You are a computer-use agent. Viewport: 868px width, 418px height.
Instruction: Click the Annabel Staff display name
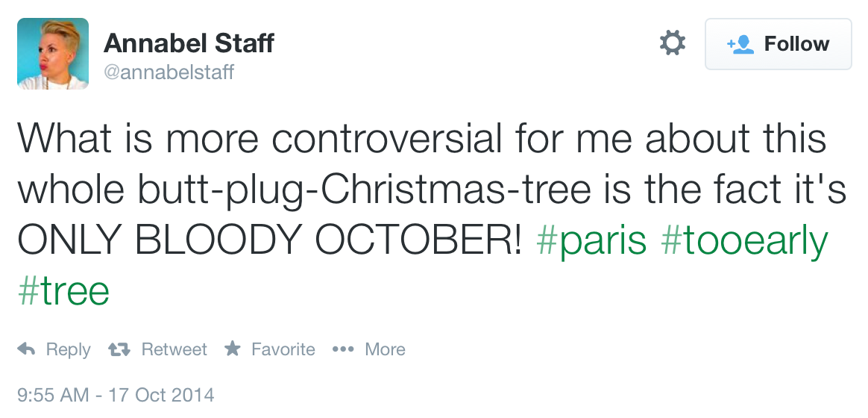click(189, 43)
